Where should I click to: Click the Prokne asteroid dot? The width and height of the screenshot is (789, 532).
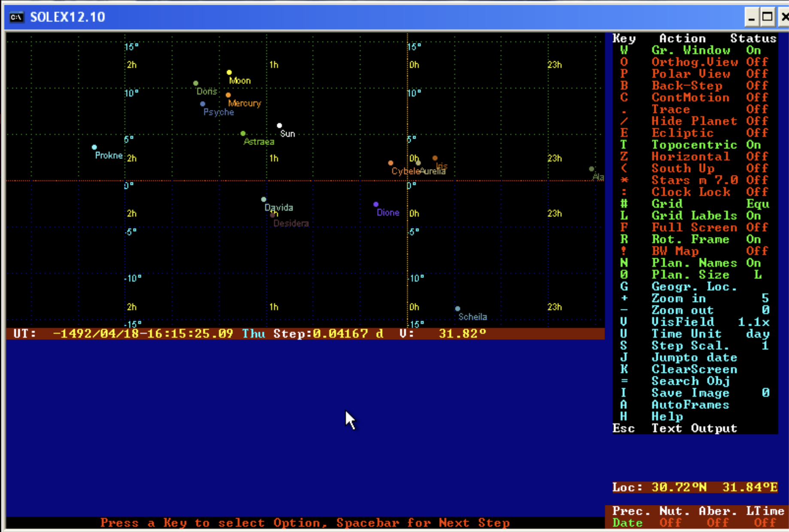(x=94, y=147)
